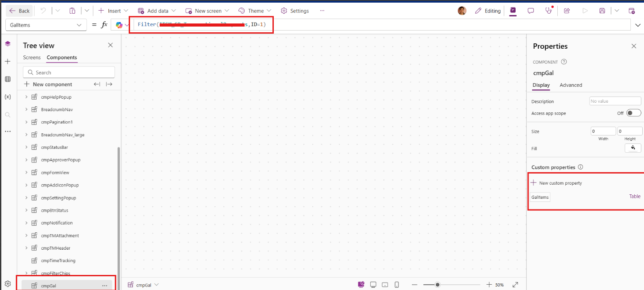Open the Fill color picker
Screen dimensions: 644x290
[633, 148]
